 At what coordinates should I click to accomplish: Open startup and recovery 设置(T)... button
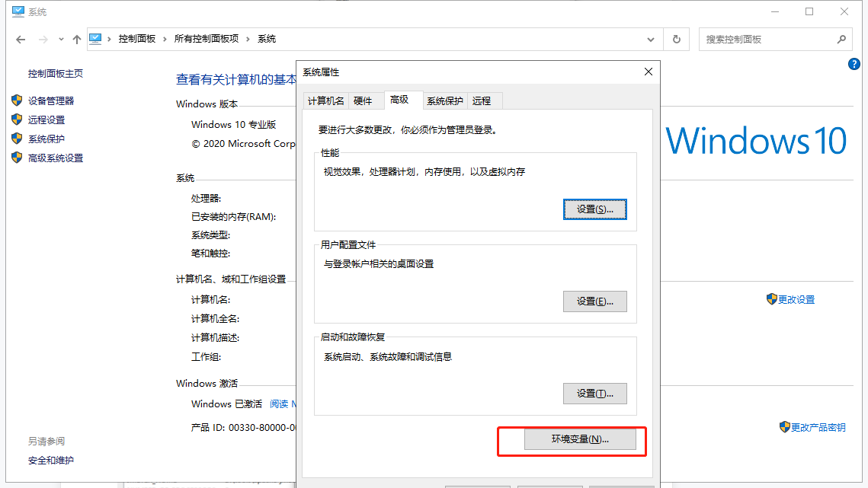[595, 394]
